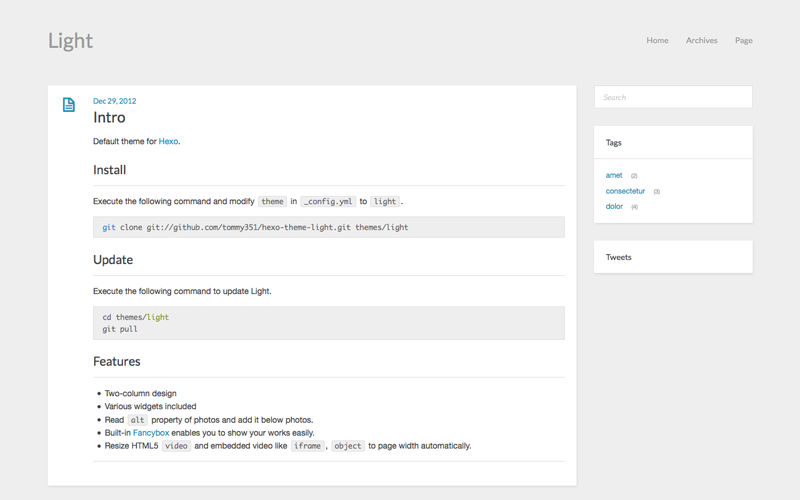Open the Fancybox link in Features

(151, 433)
